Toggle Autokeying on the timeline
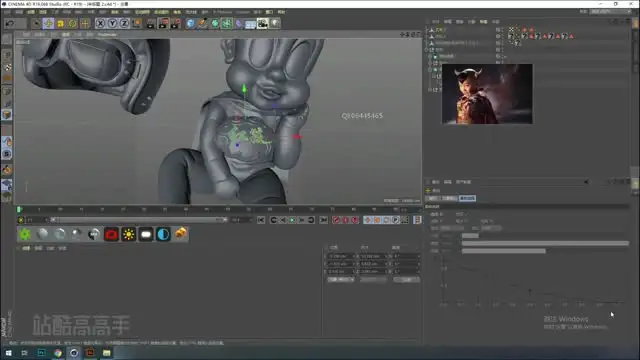 (x=346, y=220)
